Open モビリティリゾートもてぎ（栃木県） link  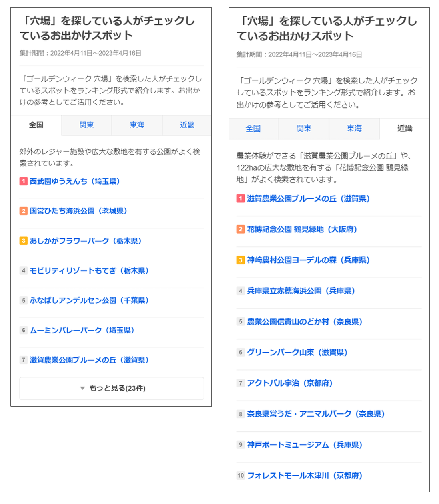pos(89,271)
